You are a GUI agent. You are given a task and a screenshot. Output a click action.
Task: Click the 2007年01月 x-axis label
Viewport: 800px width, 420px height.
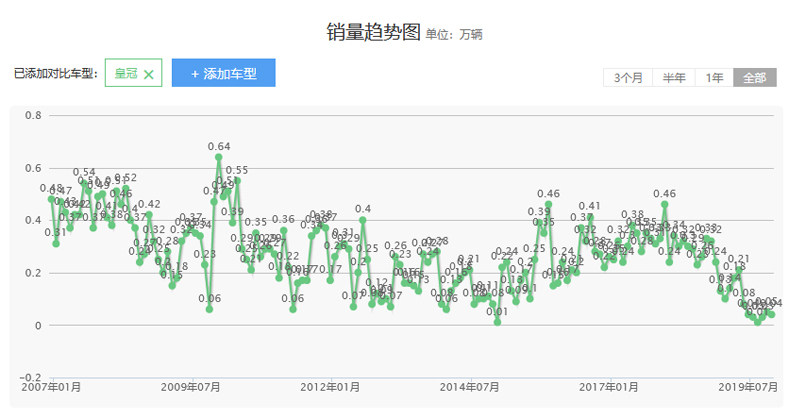[x=51, y=386]
